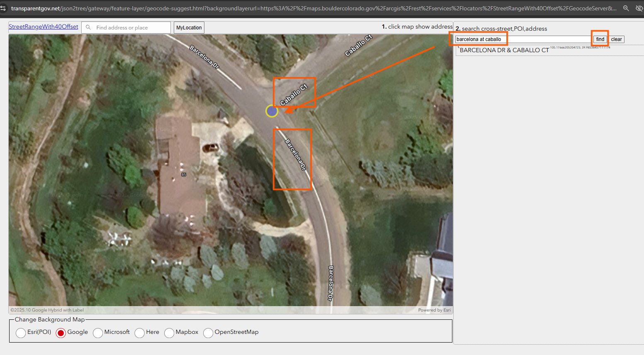Select the Esri(POI) background map option
Image resolution: width=644 pixels, height=355 pixels.
(x=21, y=333)
